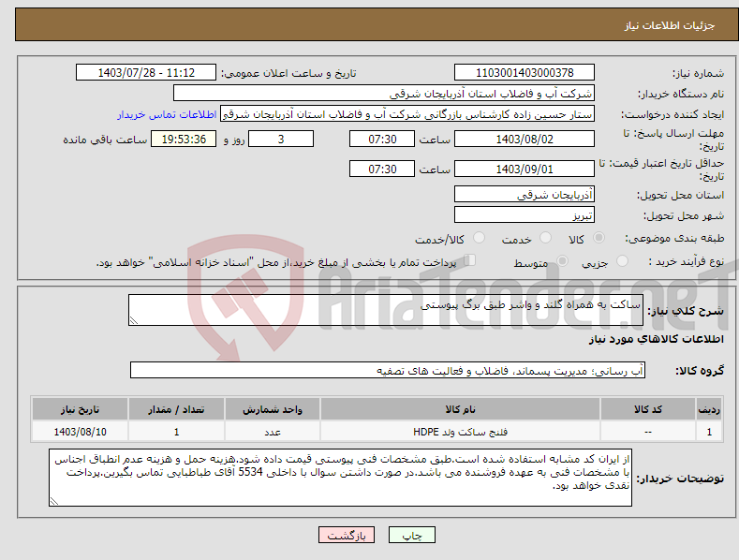Click the buyer notes textarea

click(x=340, y=478)
